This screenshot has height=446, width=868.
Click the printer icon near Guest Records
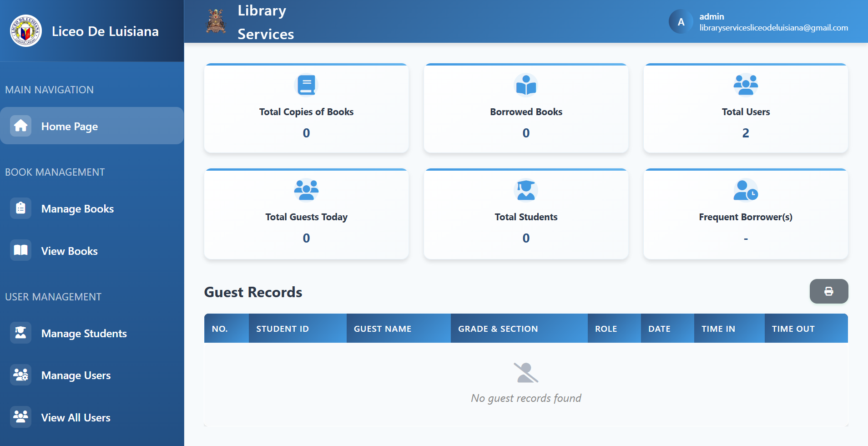[x=828, y=291]
